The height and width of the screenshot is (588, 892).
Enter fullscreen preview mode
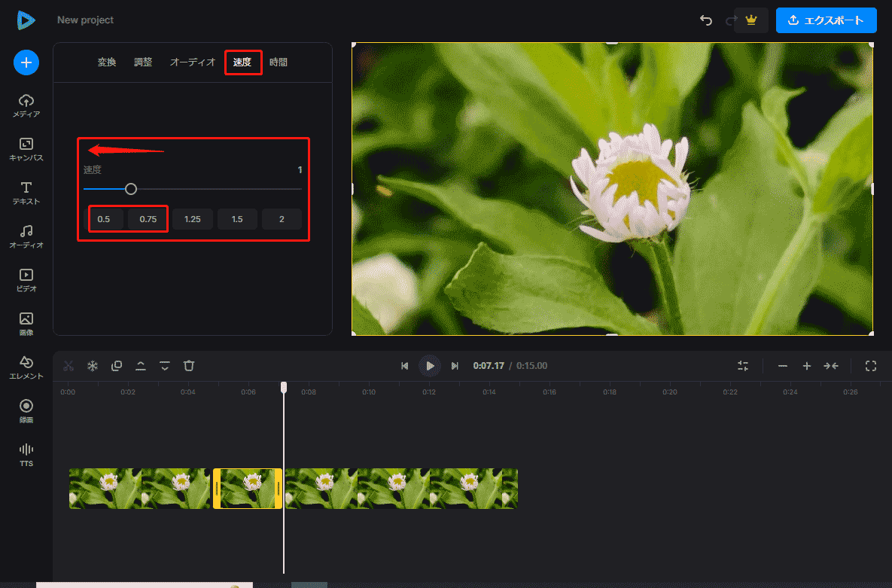tap(871, 366)
